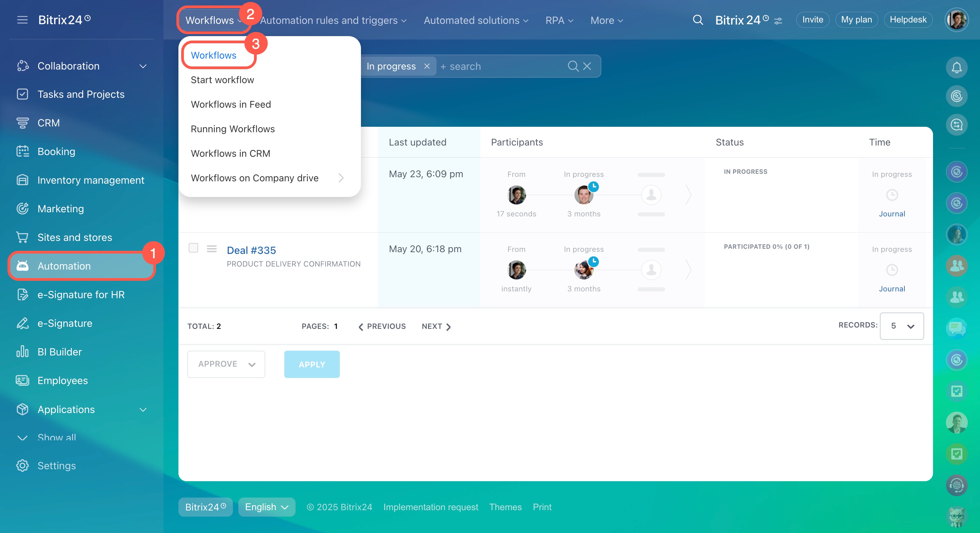Open the notifications bell icon
This screenshot has height=533, width=980.
coord(957,68)
